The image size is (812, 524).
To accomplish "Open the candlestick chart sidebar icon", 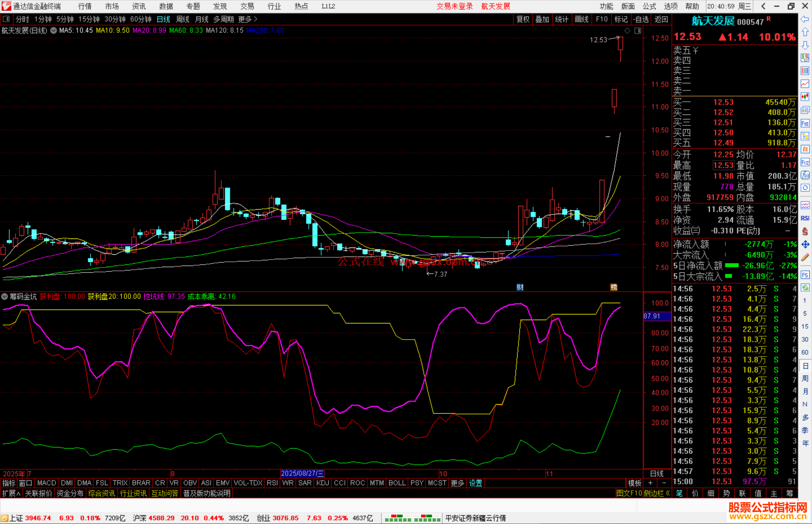I will (805, 97).
